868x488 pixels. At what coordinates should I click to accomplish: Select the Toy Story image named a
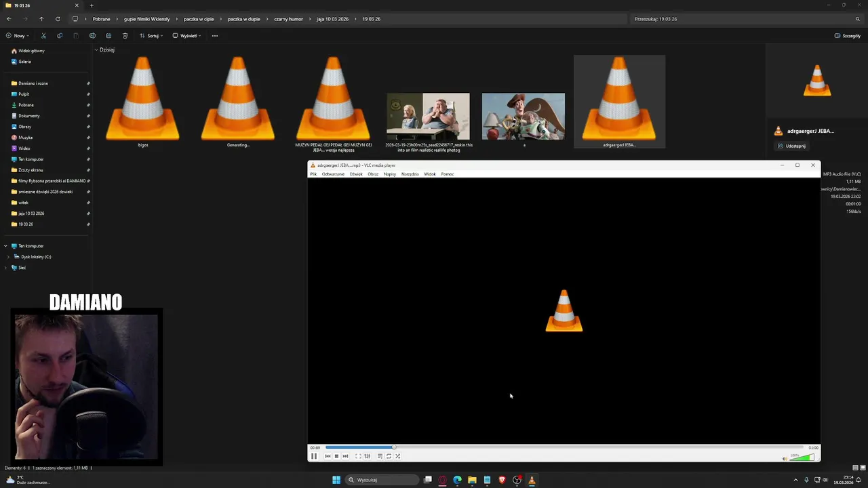(x=524, y=119)
